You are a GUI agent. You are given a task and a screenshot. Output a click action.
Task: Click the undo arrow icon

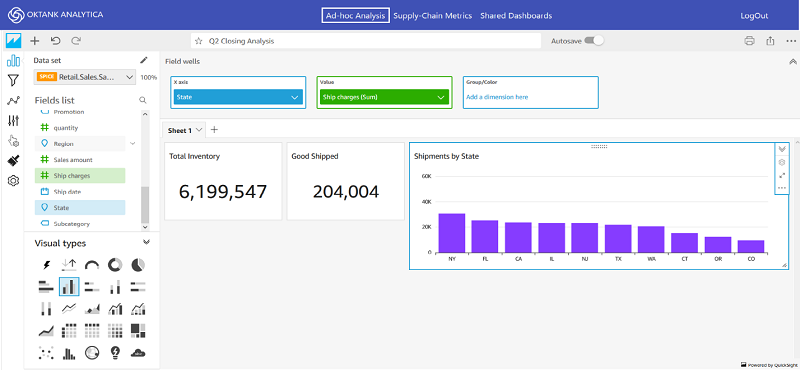click(55, 41)
